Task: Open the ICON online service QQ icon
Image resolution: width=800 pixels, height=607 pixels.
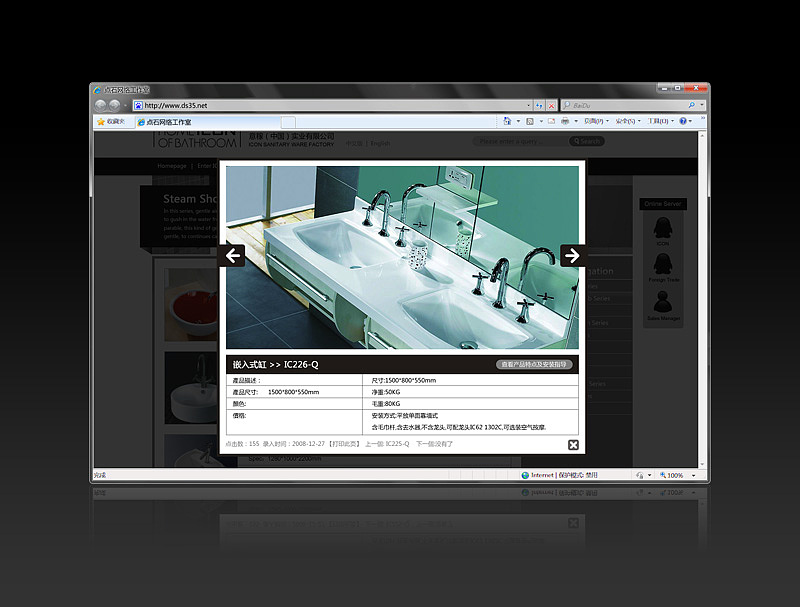Action: click(x=663, y=228)
